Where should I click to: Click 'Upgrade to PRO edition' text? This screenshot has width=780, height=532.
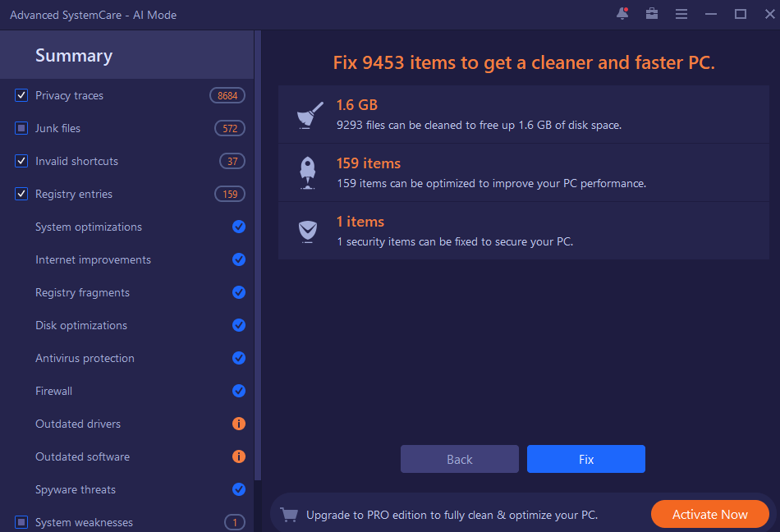[x=452, y=515]
